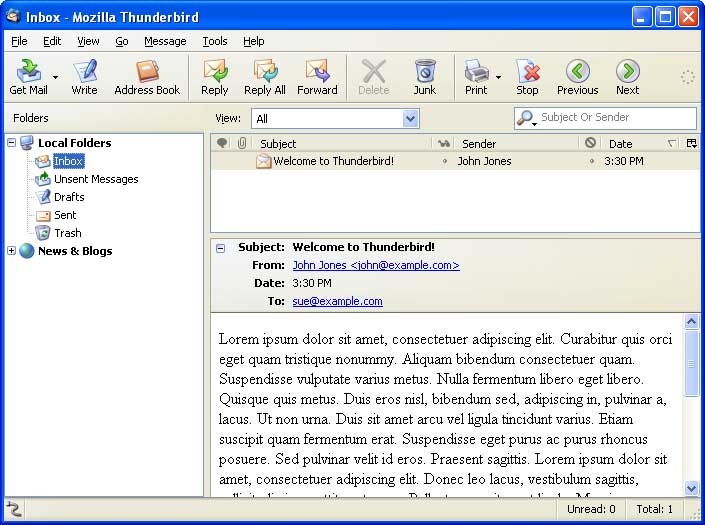Click the Thunderbird title bar icon

point(13,17)
